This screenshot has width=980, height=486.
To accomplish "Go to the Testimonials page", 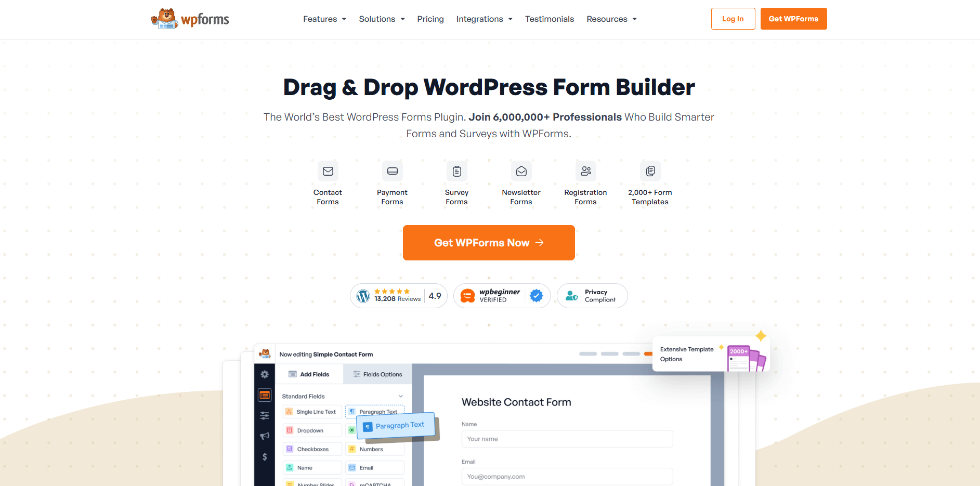I will pyautogui.click(x=550, y=19).
